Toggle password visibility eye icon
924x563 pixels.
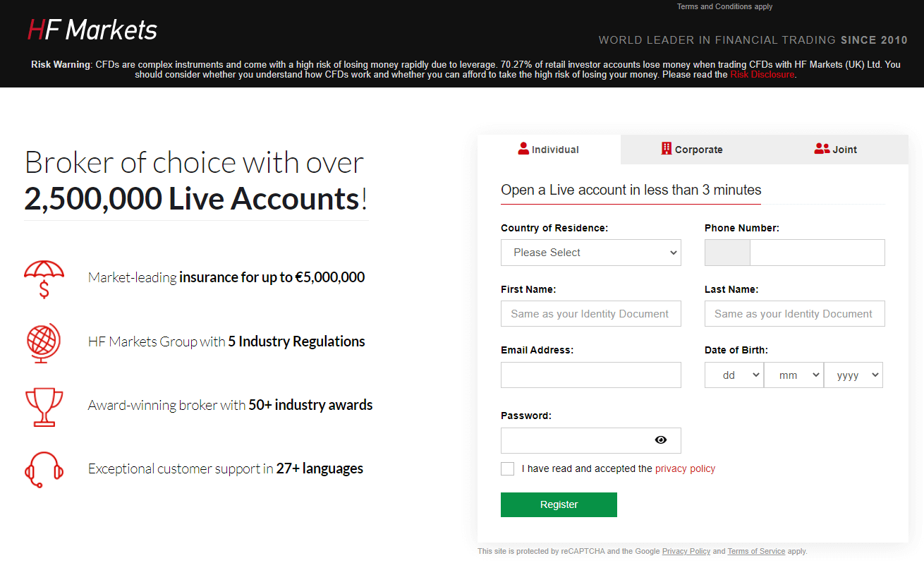(660, 440)
